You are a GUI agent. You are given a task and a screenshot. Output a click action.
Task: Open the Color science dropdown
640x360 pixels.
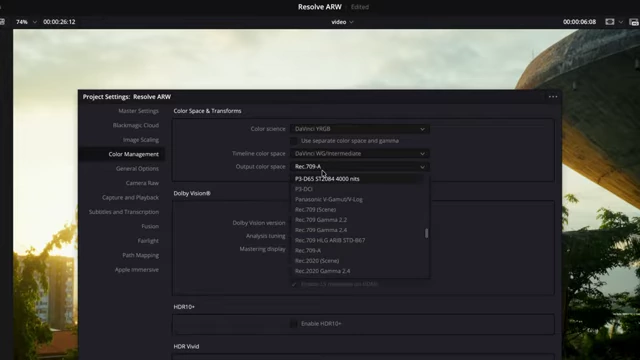coord(360,129)
